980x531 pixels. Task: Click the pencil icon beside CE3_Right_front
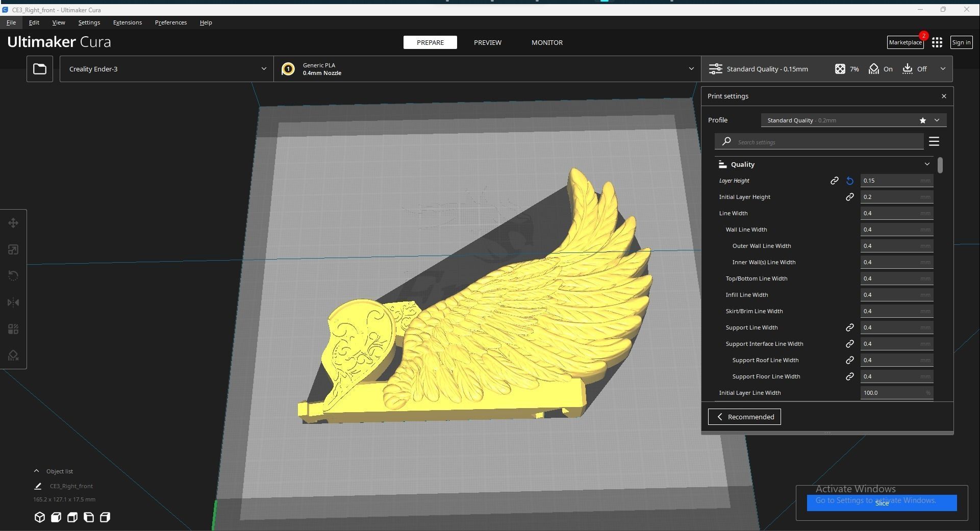38,486
